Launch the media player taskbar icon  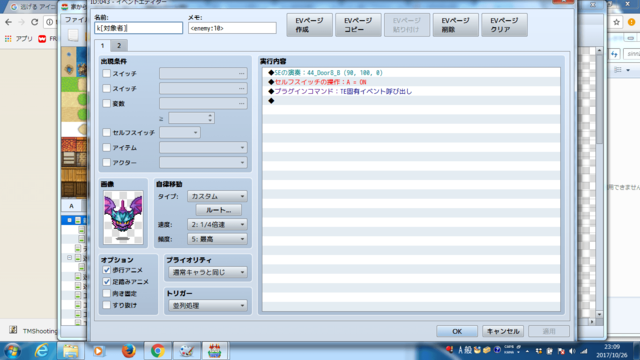click(98, 351)
